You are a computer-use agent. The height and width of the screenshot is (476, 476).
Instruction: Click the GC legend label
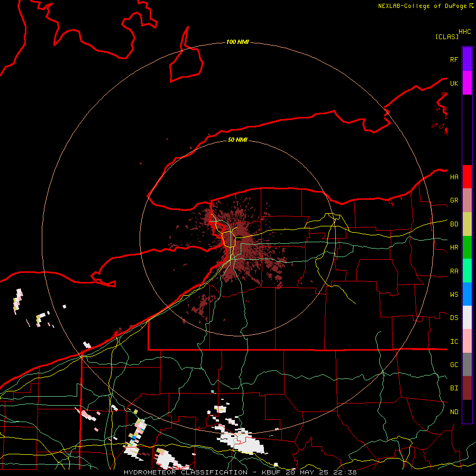[454, 365]
